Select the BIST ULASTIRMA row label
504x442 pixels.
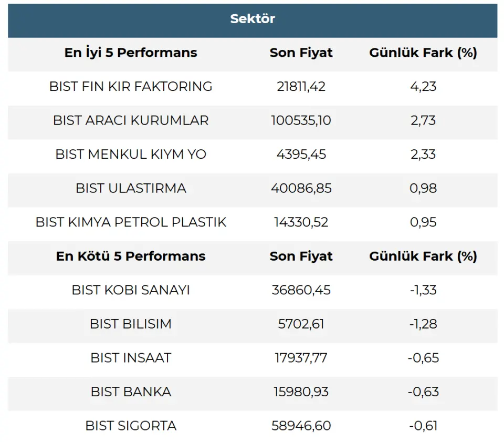click(x=131, y=188)
